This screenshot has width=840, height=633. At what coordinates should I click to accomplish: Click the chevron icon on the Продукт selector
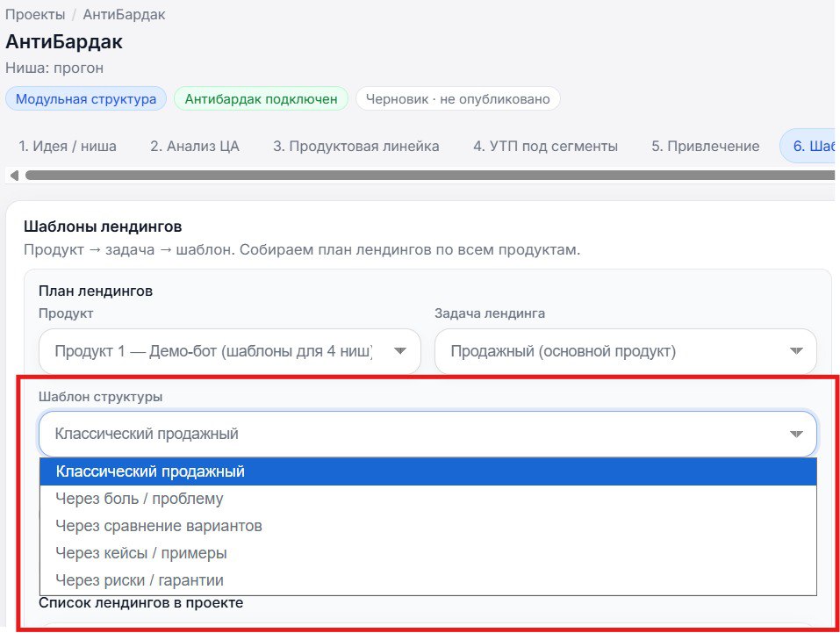(400, 350)
